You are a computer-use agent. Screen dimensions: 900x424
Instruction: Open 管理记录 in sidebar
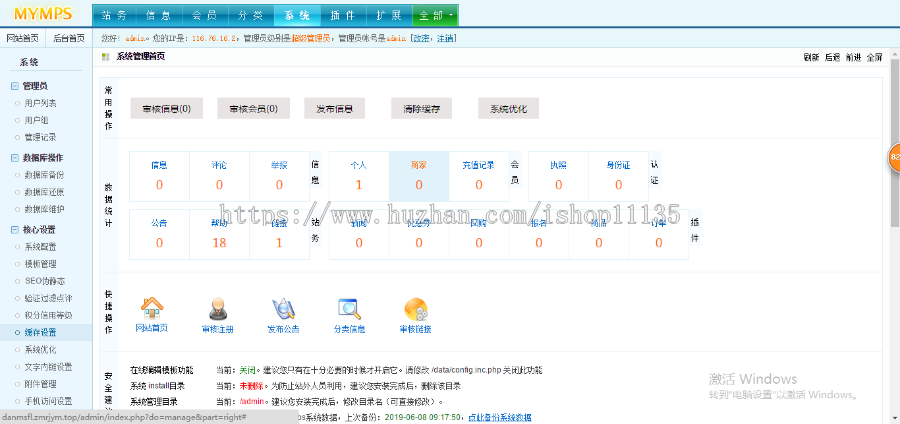(x=40, y=138)
